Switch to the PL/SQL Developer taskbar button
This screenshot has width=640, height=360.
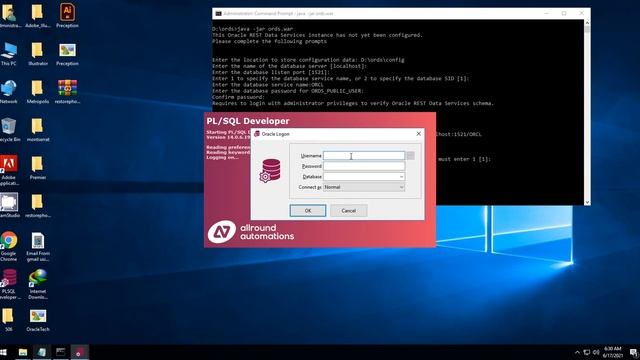(x=79, y=352)
